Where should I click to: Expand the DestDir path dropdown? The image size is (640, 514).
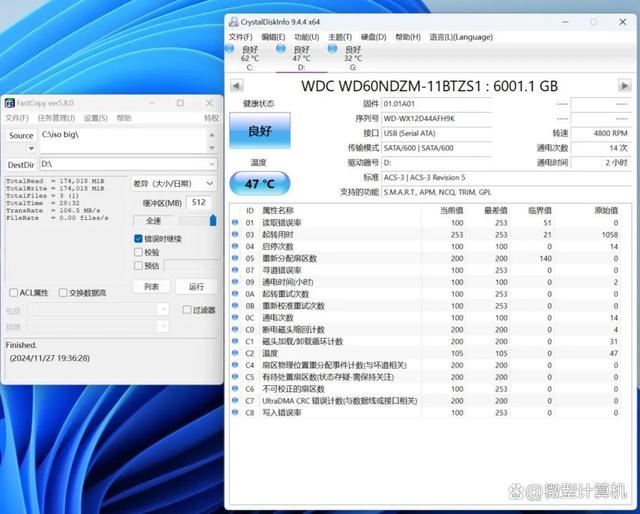tap(212, 164)
